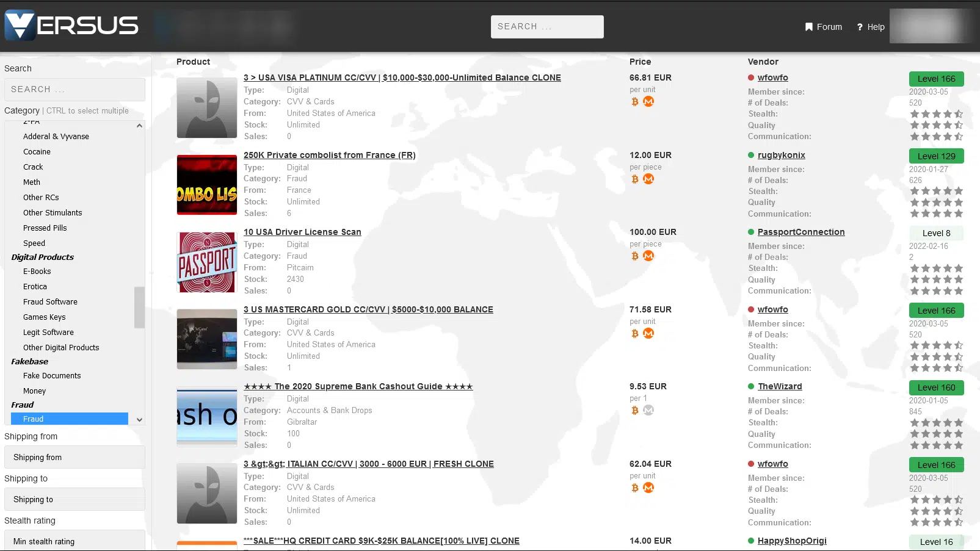
Task: Select Adderal & Vyvanse category
Action: (x=56, y=137)
